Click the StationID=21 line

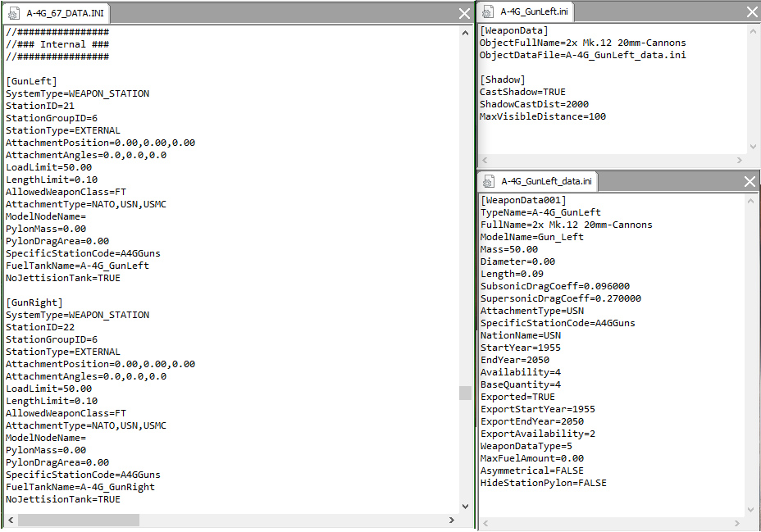click(40, 106)
